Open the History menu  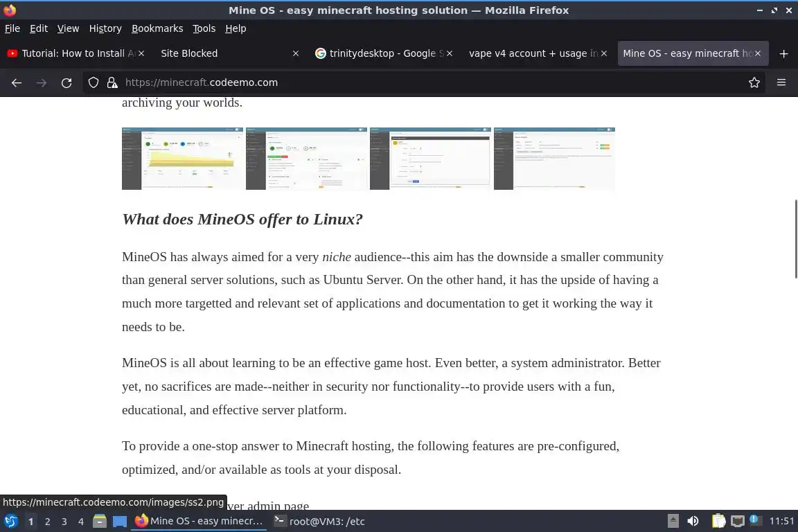tap(105, 28)
